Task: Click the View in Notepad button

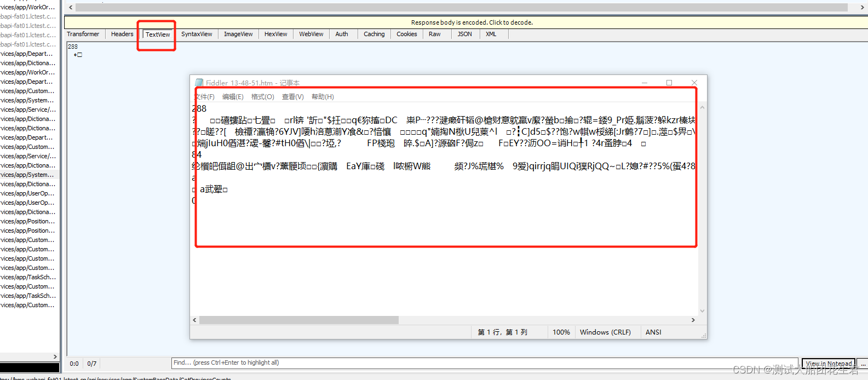Action: (x=829, y=364)
